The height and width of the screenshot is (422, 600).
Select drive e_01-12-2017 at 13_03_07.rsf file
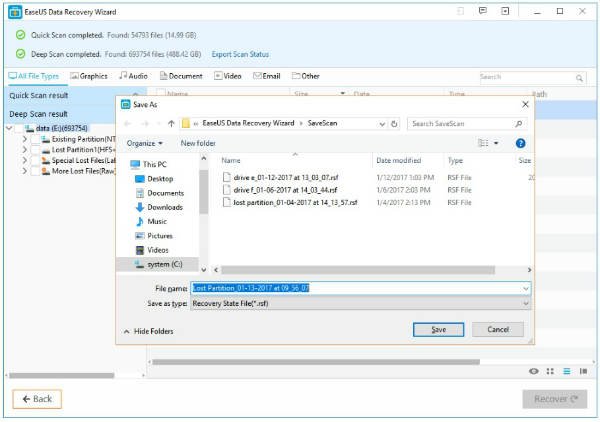[x=285, y=178]
